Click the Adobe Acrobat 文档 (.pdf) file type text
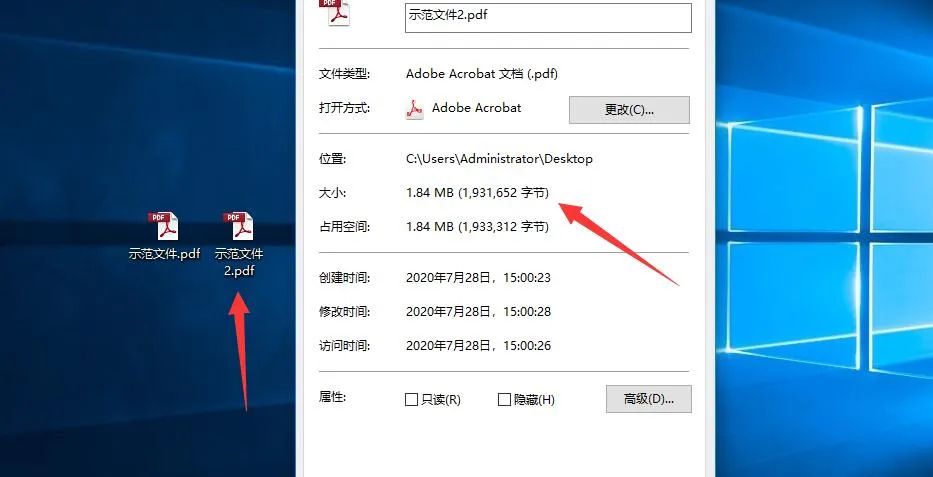 (482, 74)
